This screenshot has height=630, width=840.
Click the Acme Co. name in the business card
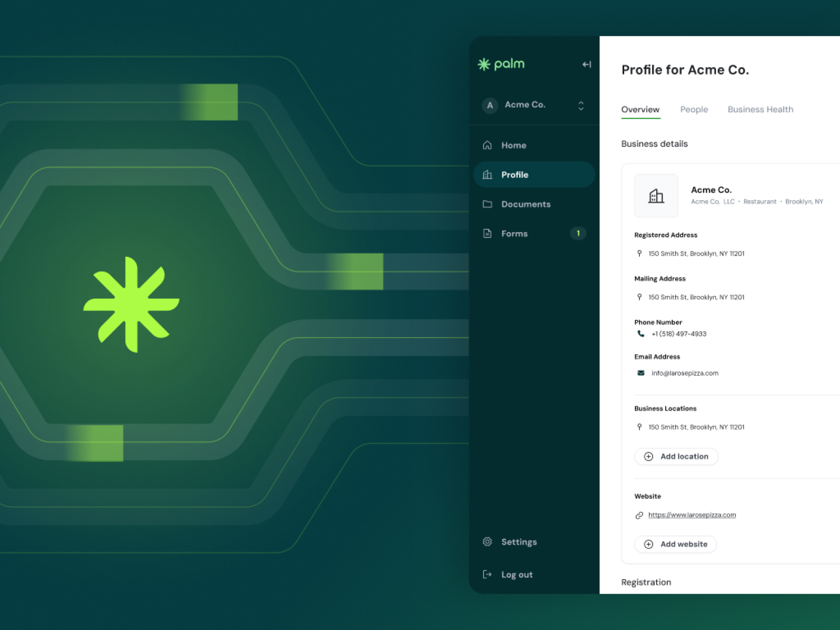[711, 190]
